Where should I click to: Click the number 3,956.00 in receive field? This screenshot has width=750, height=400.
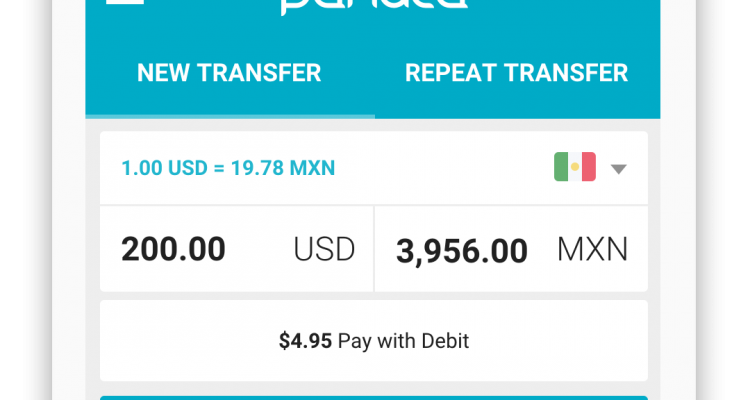point(462,251)
